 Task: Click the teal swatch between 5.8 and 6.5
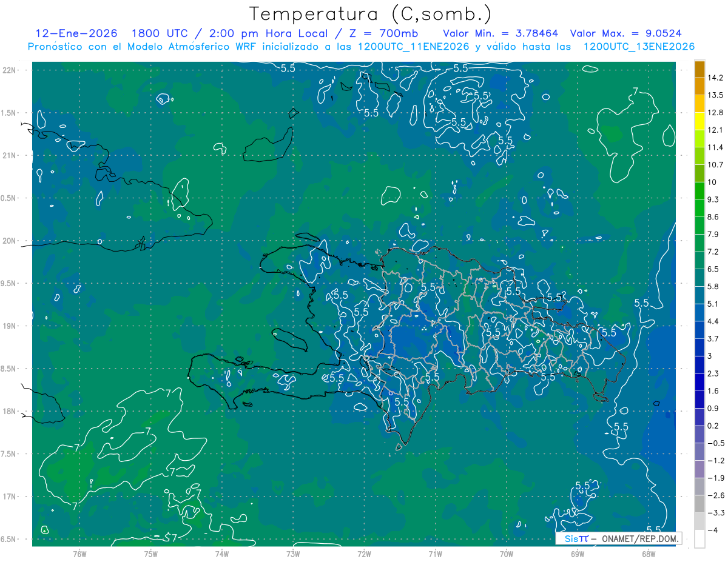(699, 278)
